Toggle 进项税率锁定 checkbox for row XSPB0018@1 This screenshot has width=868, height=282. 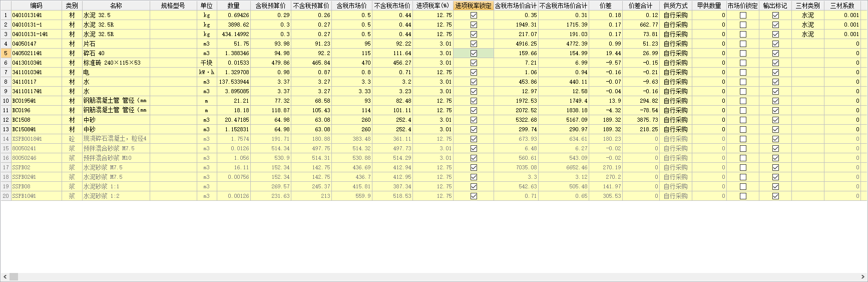point(474,139)
